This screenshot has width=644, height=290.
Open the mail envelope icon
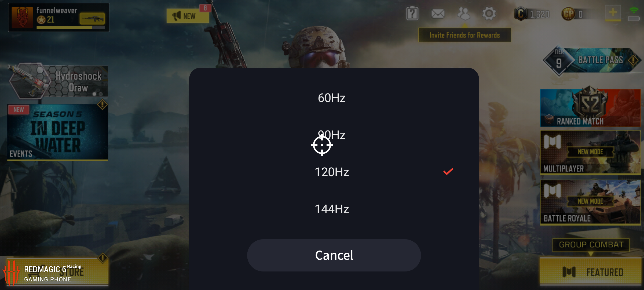438,13
